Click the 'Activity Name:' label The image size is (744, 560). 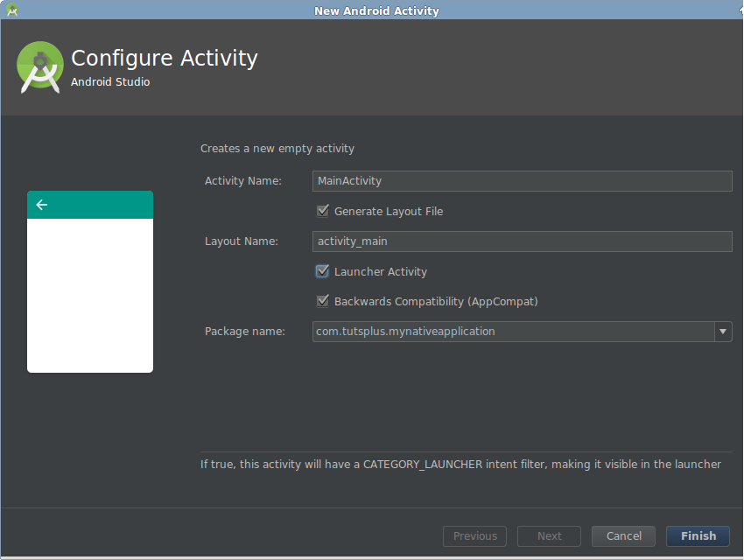point(243,181)
